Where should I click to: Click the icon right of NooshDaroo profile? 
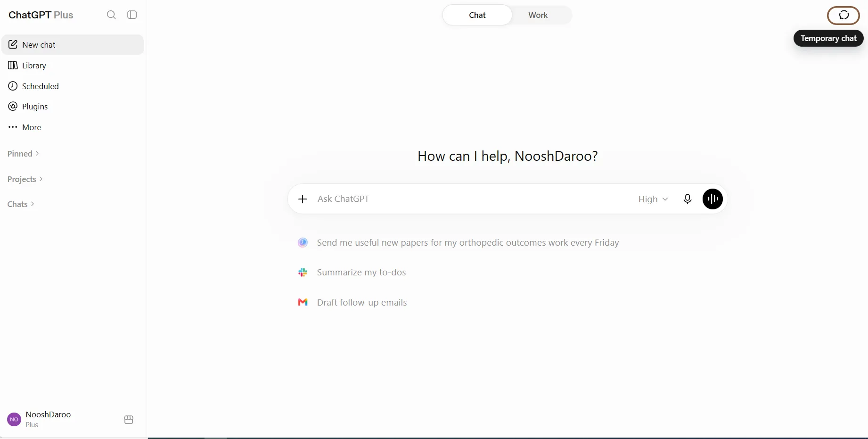[x=129, y=420]
